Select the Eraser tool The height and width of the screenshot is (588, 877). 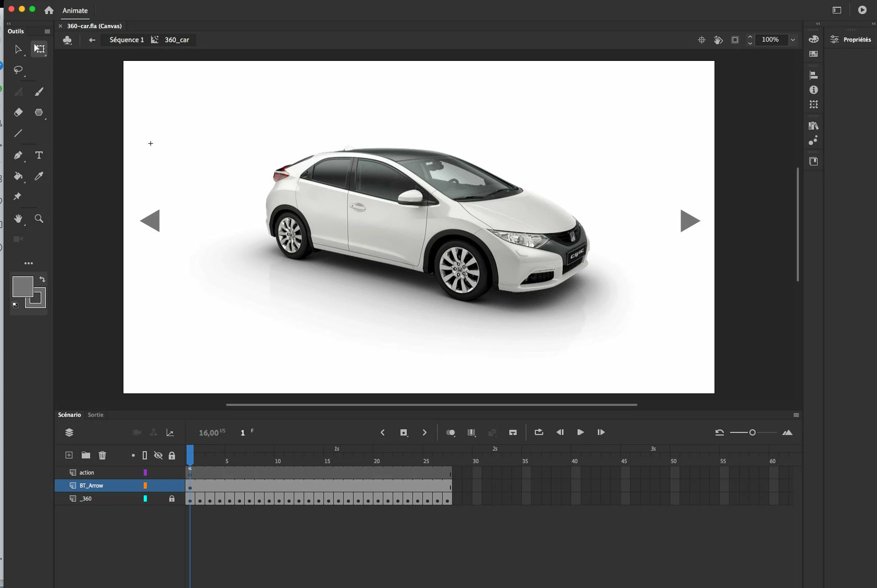(18, 112)
